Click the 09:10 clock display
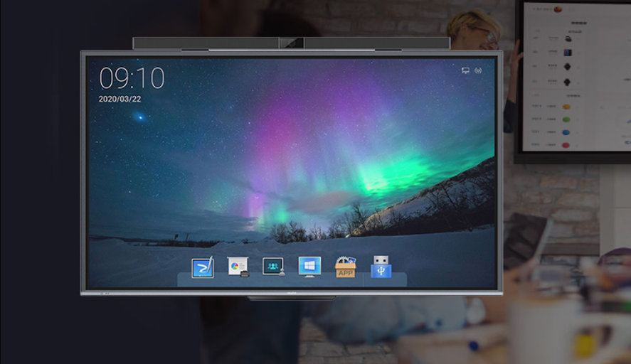 132,78
